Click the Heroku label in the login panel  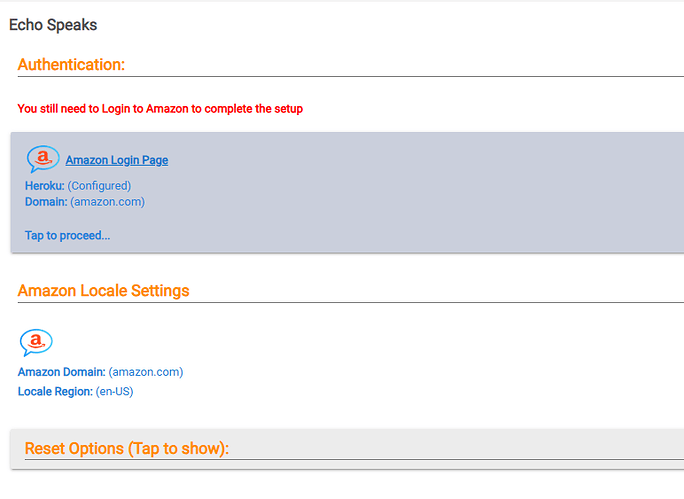coord(44,186)
